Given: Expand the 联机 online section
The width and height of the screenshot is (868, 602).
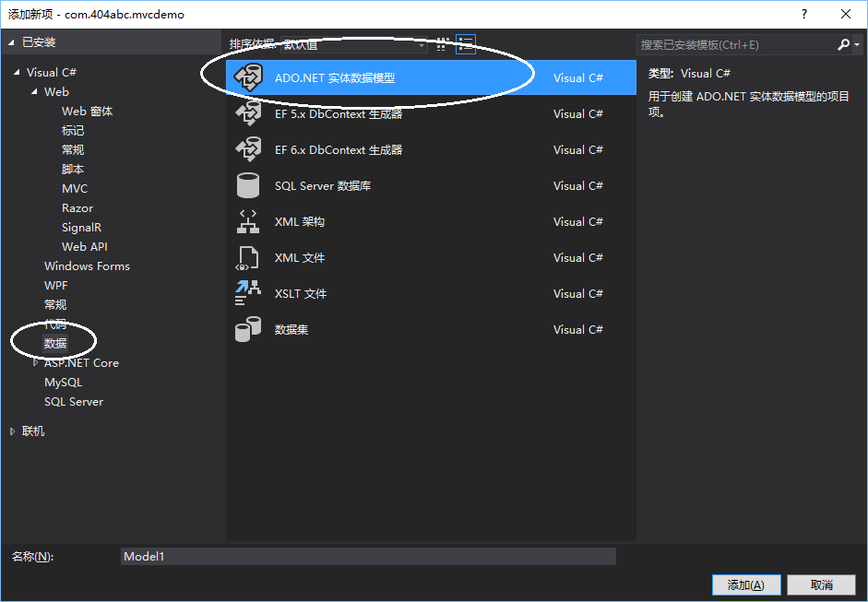Looking at the screenshot, I should click(12, 431).
